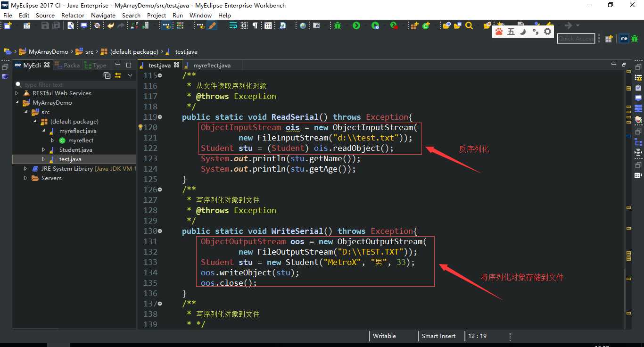The image size is (644, 347).
Task: Click the New Java Class icon
Action: coord(426,25)
